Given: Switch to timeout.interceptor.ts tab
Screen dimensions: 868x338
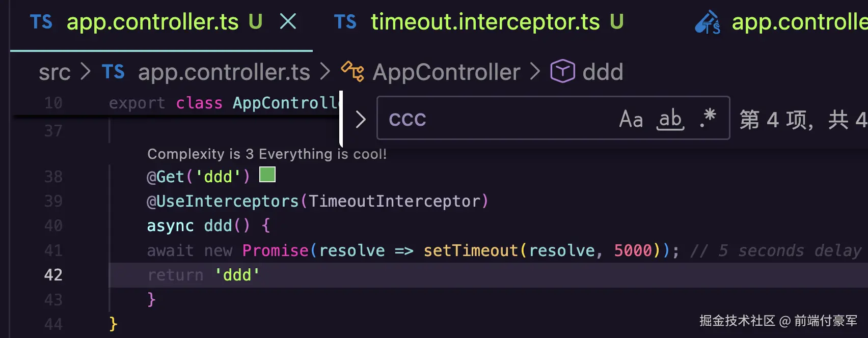Looking at the screenshot, I should (x=479, y=22).
